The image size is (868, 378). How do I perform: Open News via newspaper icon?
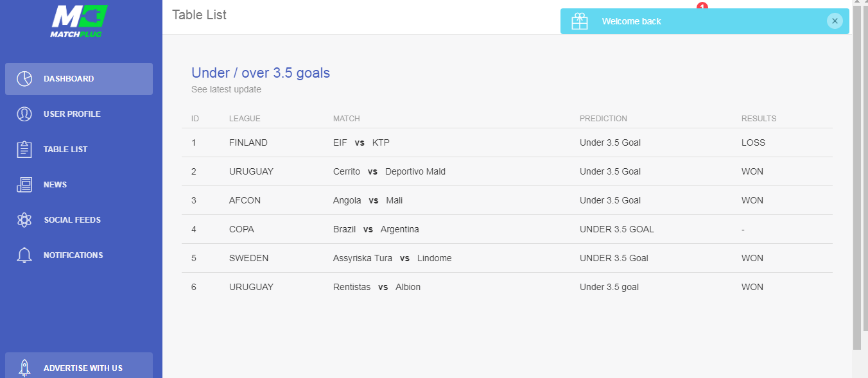(x=24, y=185)
